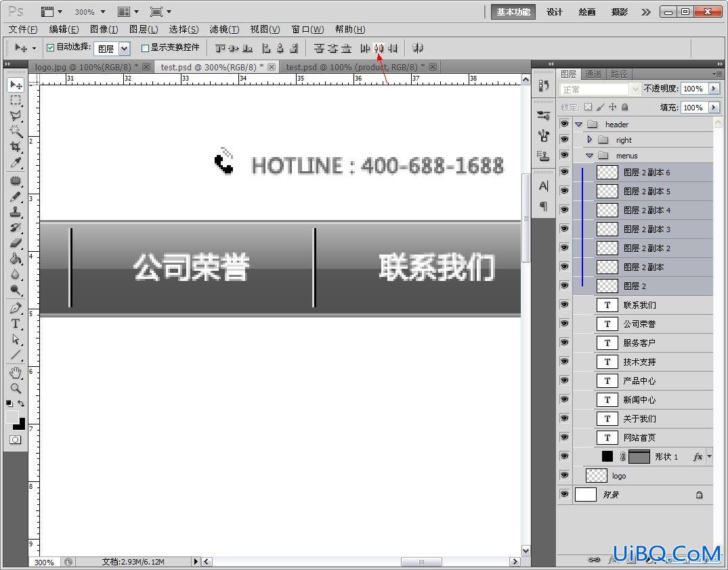
Task: Switch to the 路径 panel tab
Action: 618,74
